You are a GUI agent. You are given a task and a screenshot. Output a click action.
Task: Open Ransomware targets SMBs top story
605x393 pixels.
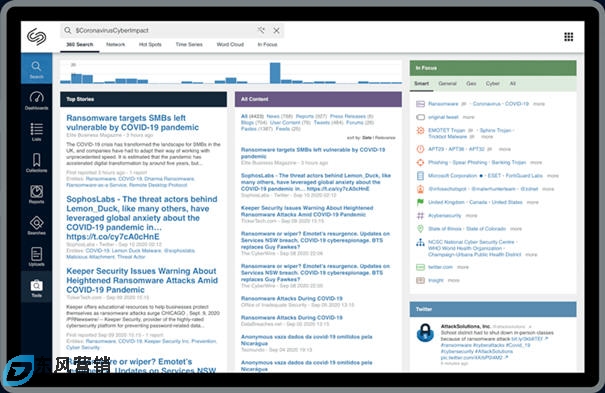pos(132,123)
